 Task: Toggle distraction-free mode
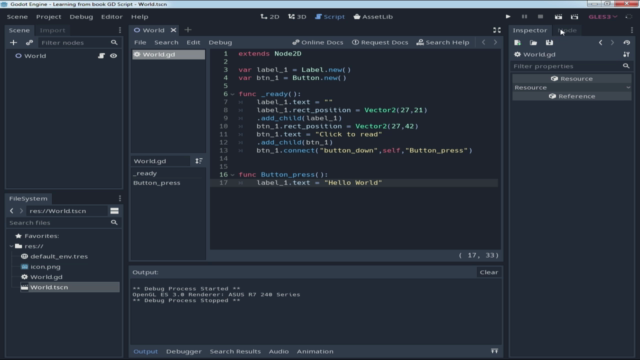click(497, 30)
